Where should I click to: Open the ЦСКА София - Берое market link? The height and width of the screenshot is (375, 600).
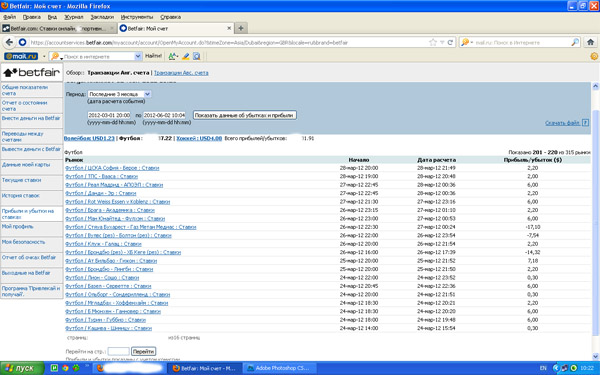[x=112, y=168]
